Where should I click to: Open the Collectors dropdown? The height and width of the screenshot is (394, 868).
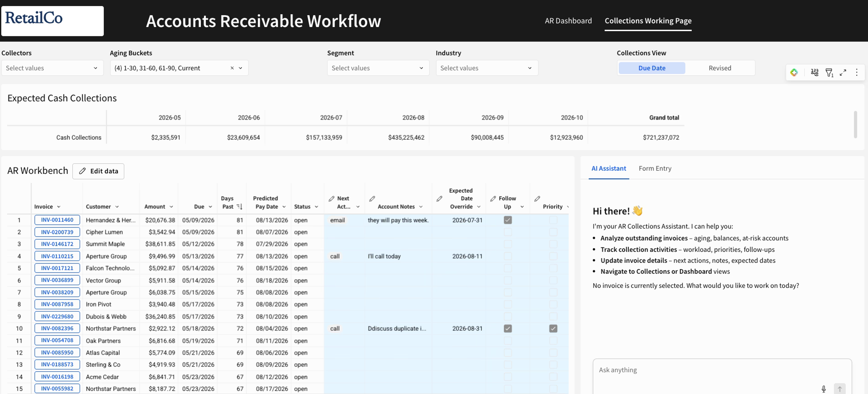coord(52,68)
